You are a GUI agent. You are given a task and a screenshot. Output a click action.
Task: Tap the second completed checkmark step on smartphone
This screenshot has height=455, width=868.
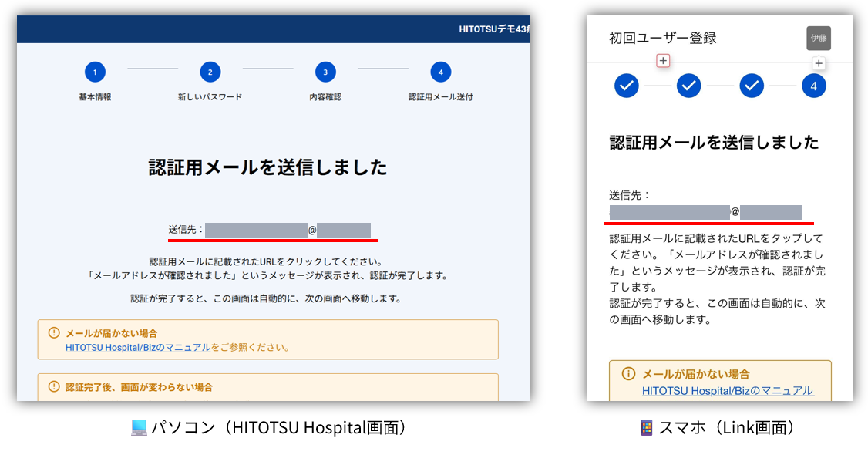688,86
